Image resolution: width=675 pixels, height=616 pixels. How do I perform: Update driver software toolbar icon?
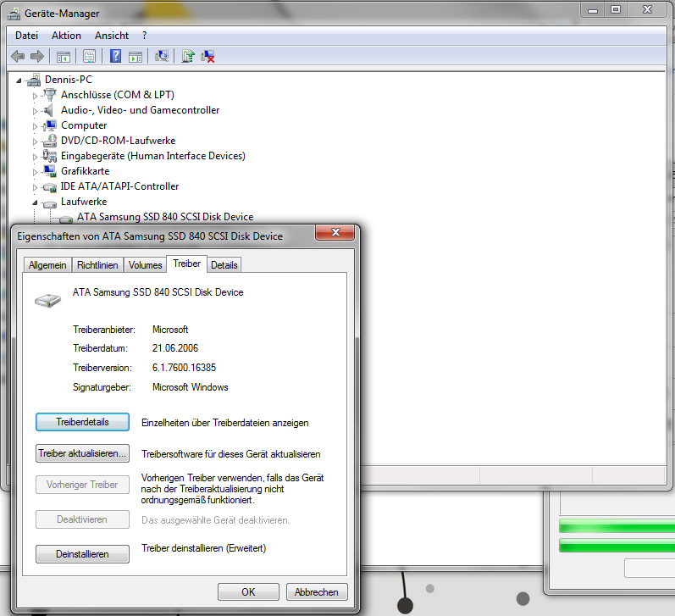coord(188,56)
